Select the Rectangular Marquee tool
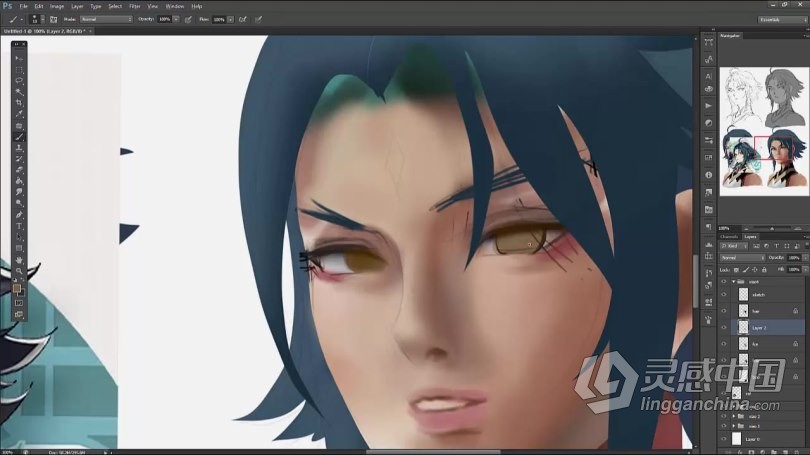 point(19,70)
